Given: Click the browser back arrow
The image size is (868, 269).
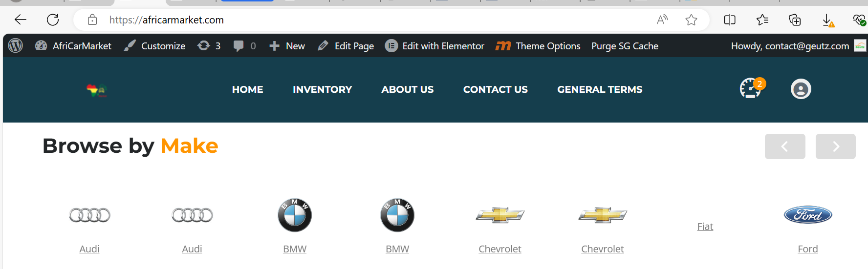Looking at the screenshot, I should pyautogui.click(x=21, y=20).
